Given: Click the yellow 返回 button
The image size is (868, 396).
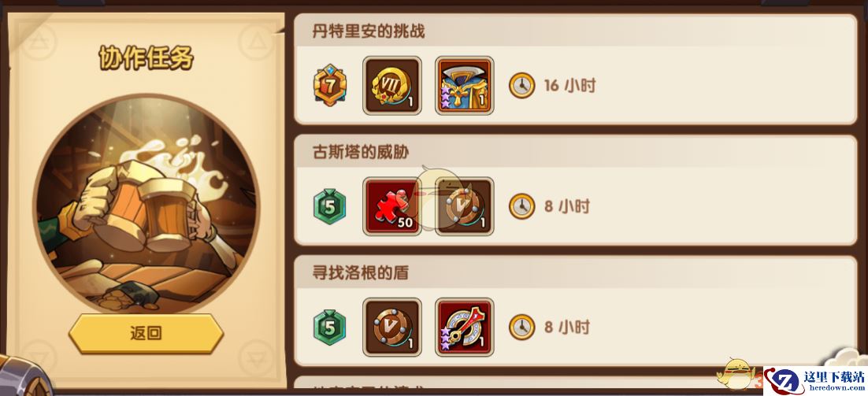Looking at the screenshot, I should (x=147, y=333).
